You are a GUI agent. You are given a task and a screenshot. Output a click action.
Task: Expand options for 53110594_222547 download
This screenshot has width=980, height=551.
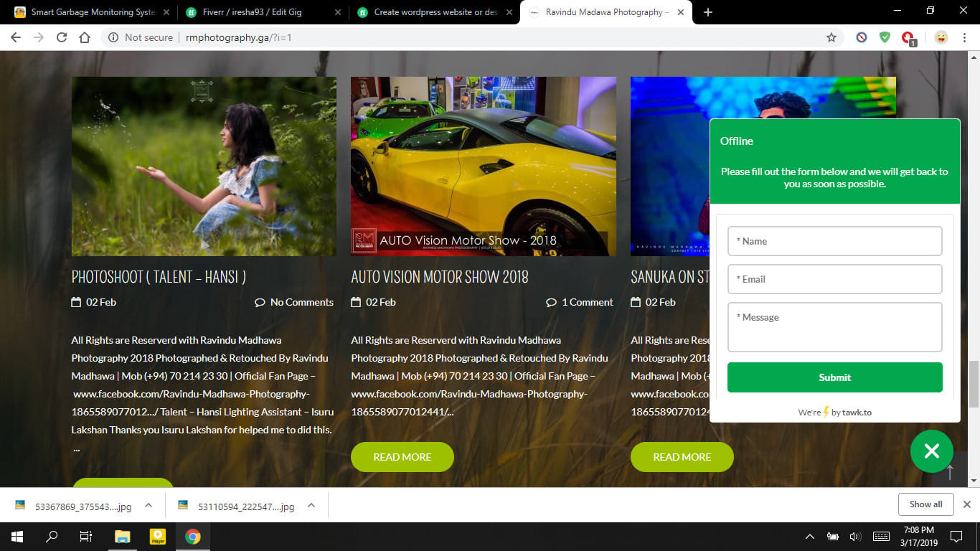click(311, 505)
